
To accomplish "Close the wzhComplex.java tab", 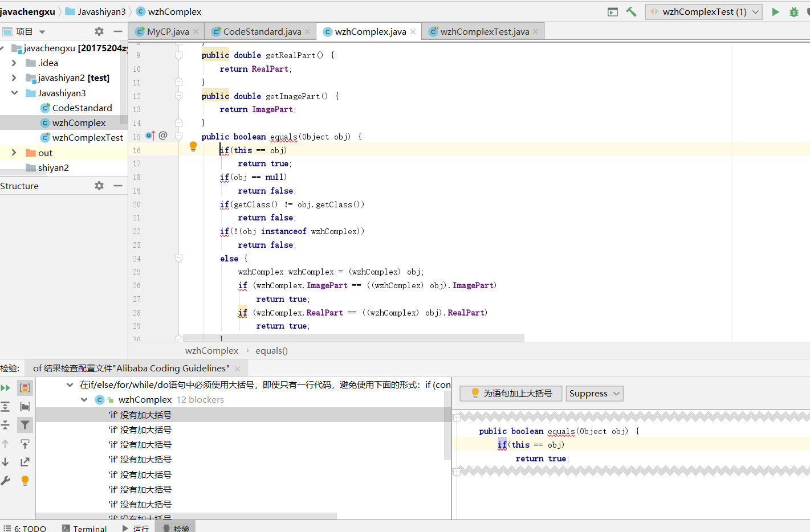I will [x=413, y=32].
